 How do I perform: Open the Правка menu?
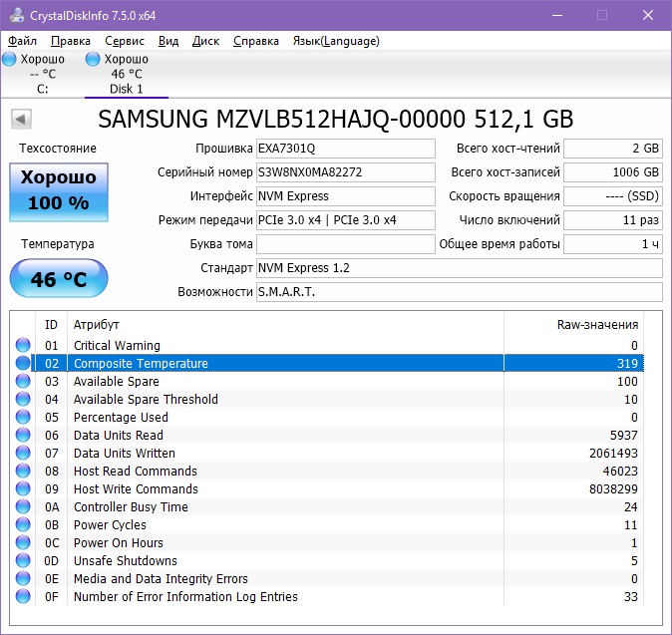click(x=71, y=41)
